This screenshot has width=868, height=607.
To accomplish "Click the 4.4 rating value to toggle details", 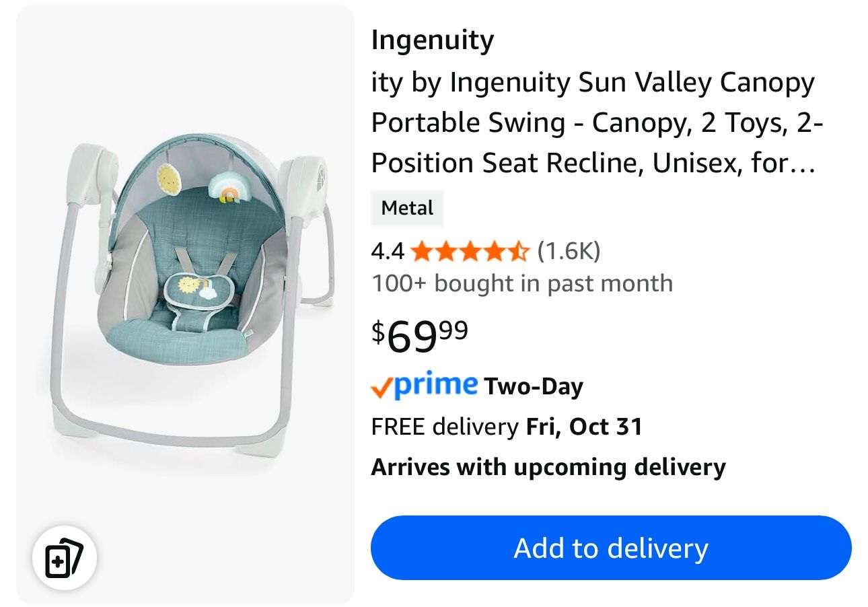I will click(387, 251).
